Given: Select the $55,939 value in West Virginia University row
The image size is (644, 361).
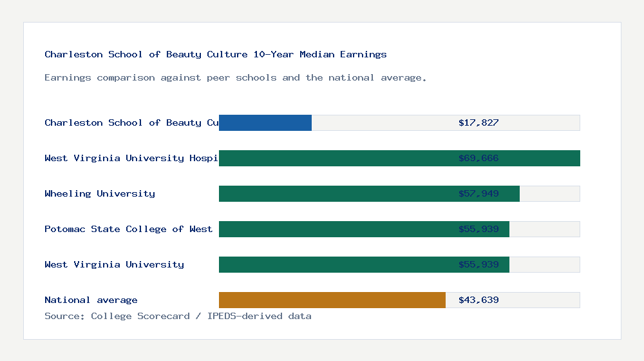Looking at the screenshot, I should [x=478, y=264].
